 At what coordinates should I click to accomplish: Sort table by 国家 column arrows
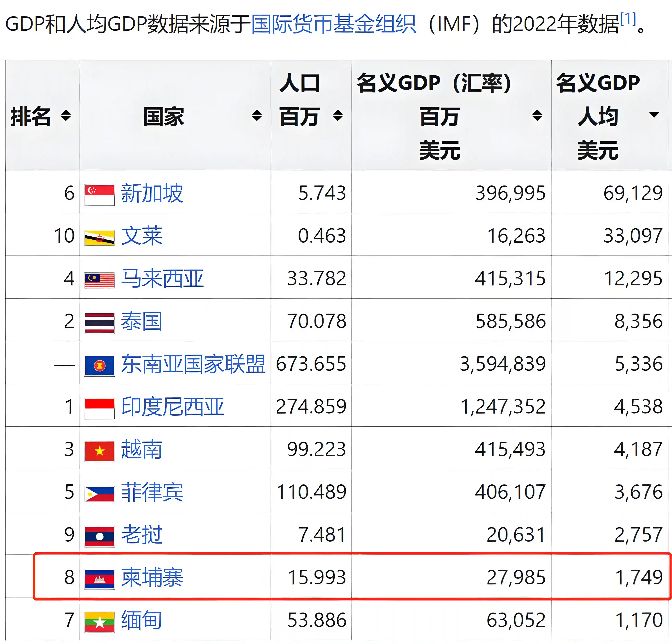[x=256, y=115]
